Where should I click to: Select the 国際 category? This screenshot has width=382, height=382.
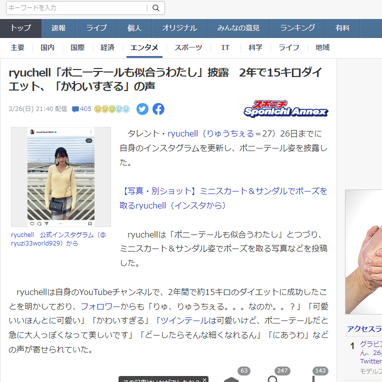click(77, 48)
